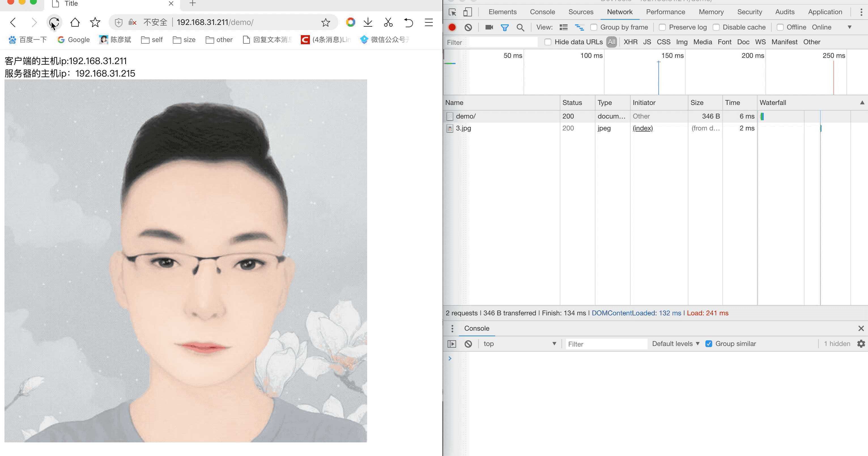Click the browser home icon
Viewport: 868px width, 456px height.
[75, 22]
